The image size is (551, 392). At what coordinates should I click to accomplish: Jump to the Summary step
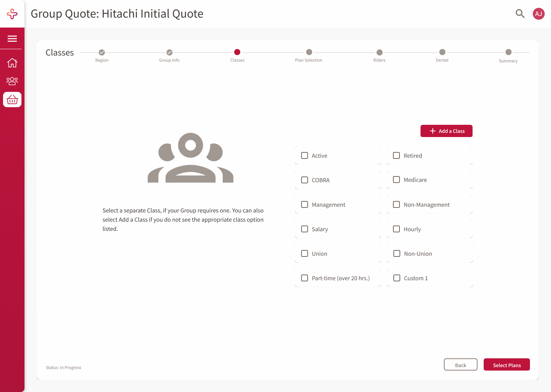tap(509, 52)
